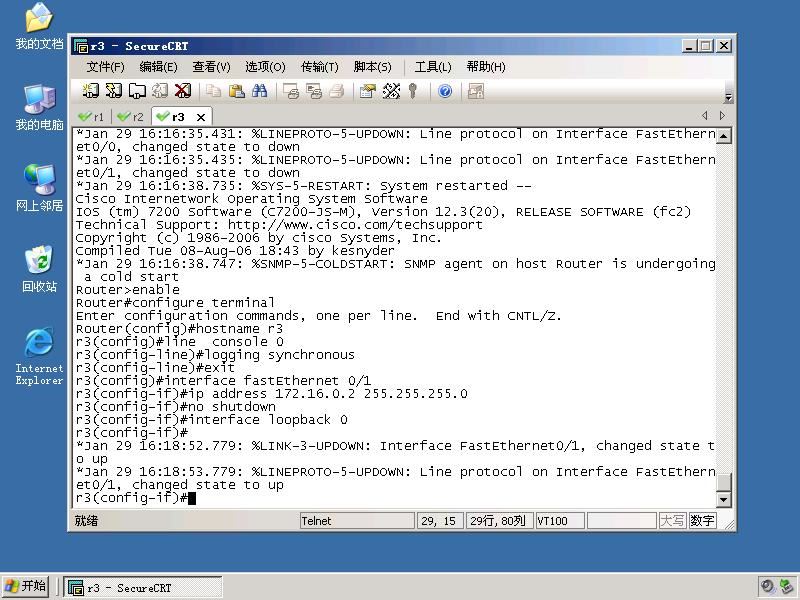This screenshot has width=800, height=600.
Task: Click the Reconnect toolbar icon
Action: [160, 91]
